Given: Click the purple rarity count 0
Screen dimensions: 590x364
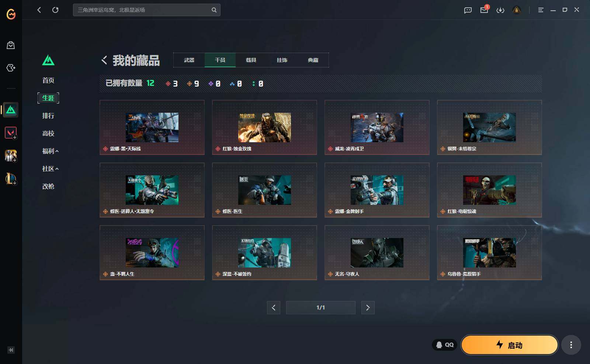Looking at the screenshot, I should coord(214,84).
